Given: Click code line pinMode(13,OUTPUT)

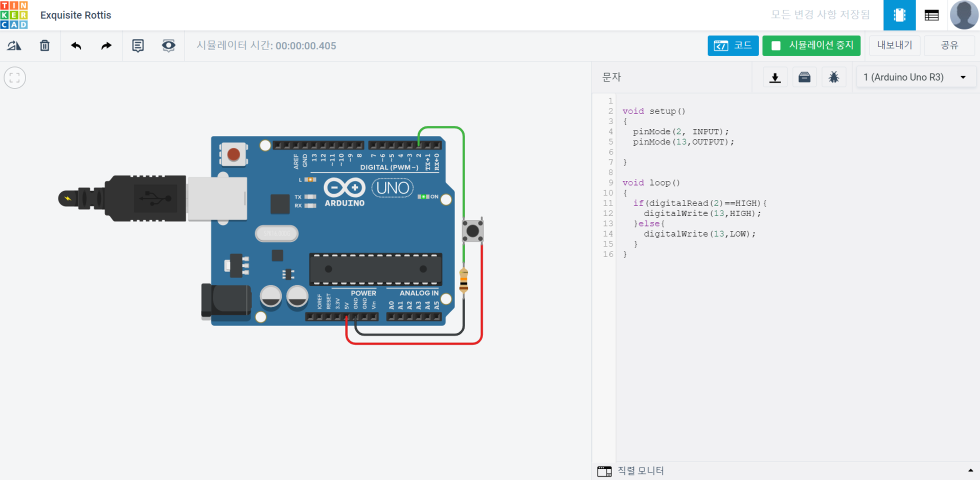Looking at the screenshot, I should pos(683,142).
